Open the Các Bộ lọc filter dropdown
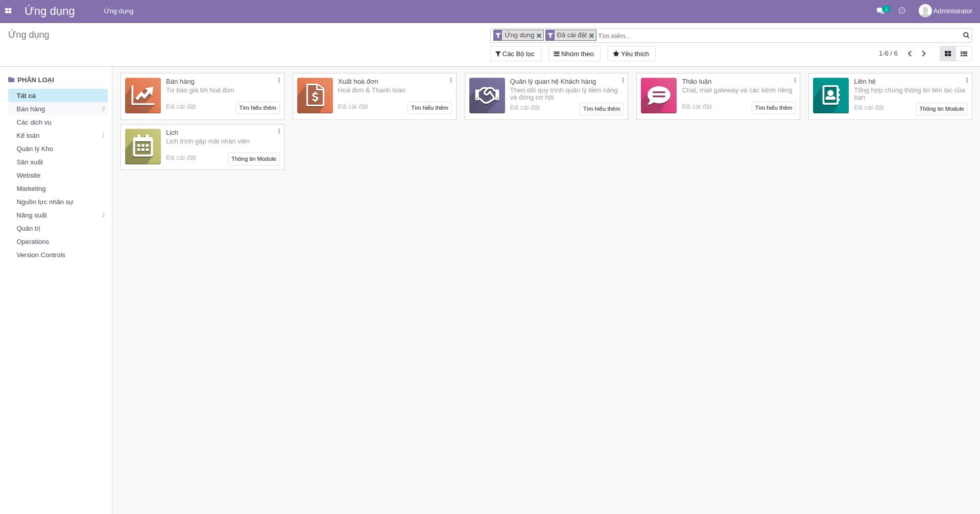 click(x=515, y=54)
